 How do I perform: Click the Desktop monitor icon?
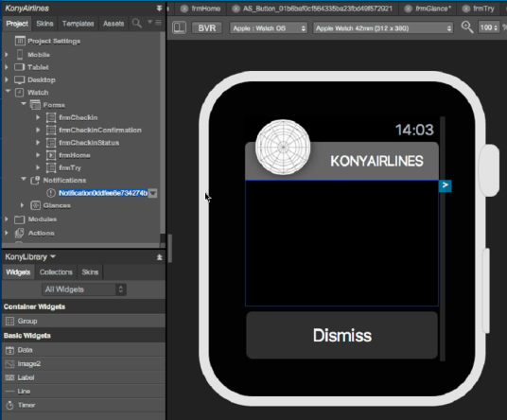pos(20,79)
